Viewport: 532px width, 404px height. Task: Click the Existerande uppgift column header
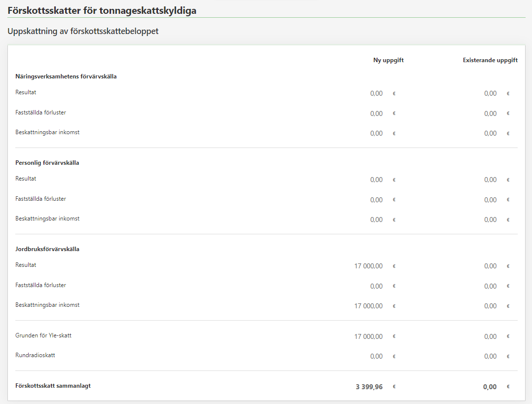point(490,60)
